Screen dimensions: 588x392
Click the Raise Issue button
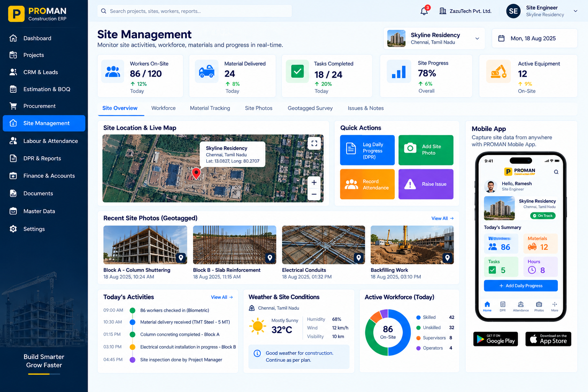[426, 184]
